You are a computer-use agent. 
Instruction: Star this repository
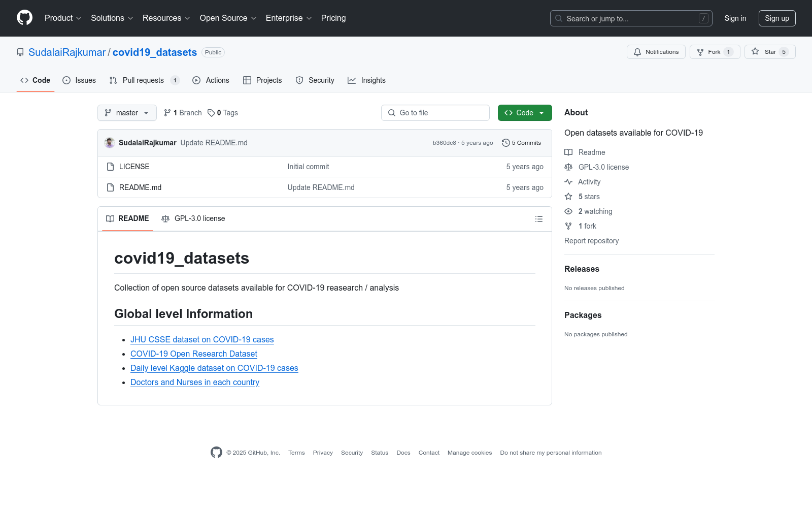(770, 52)
